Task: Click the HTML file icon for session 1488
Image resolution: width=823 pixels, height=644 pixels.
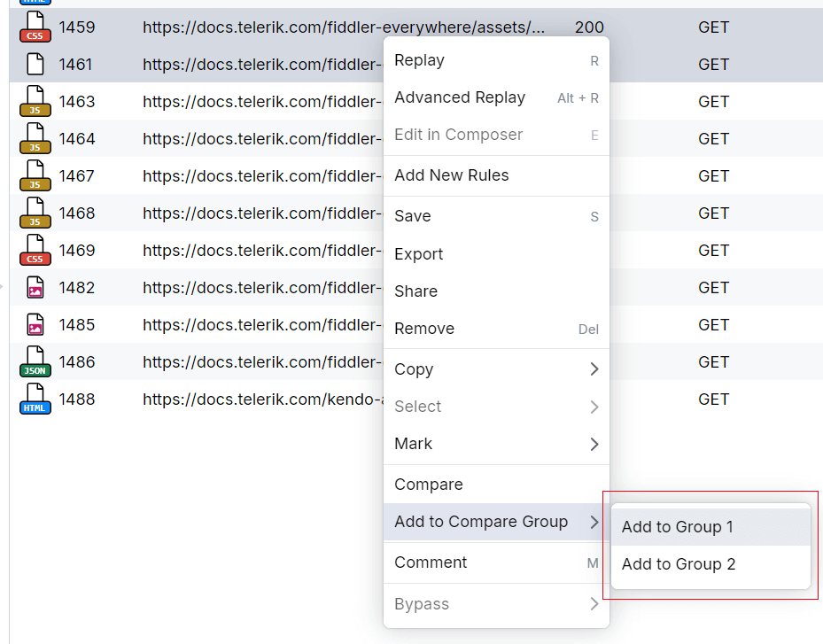Action: coord(35,399)
